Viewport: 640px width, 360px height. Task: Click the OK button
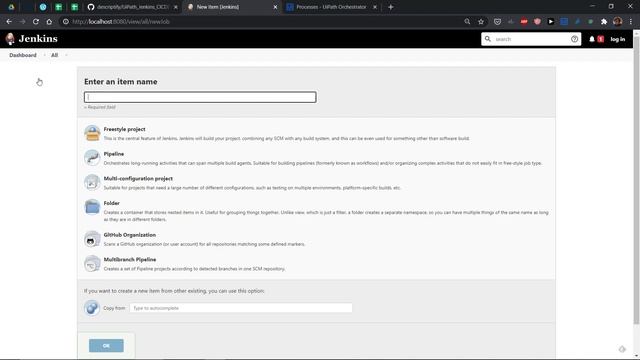[106, 345]
